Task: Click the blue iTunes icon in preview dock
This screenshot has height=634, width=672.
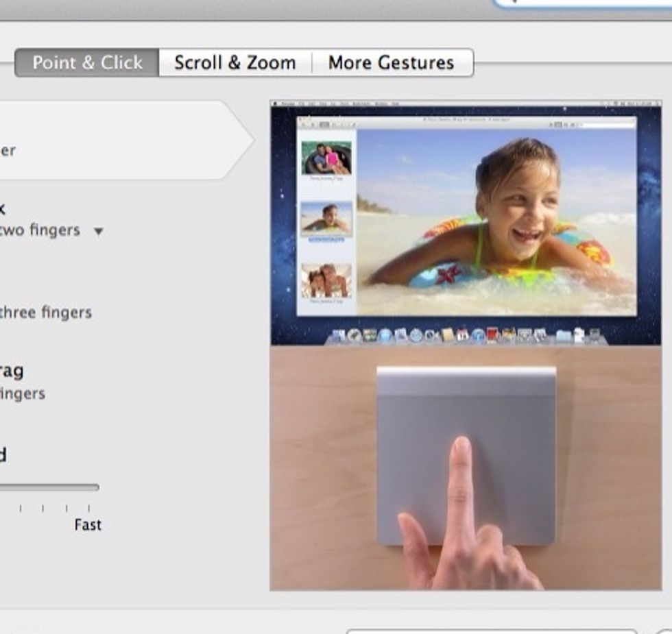Action: (478, 336)
